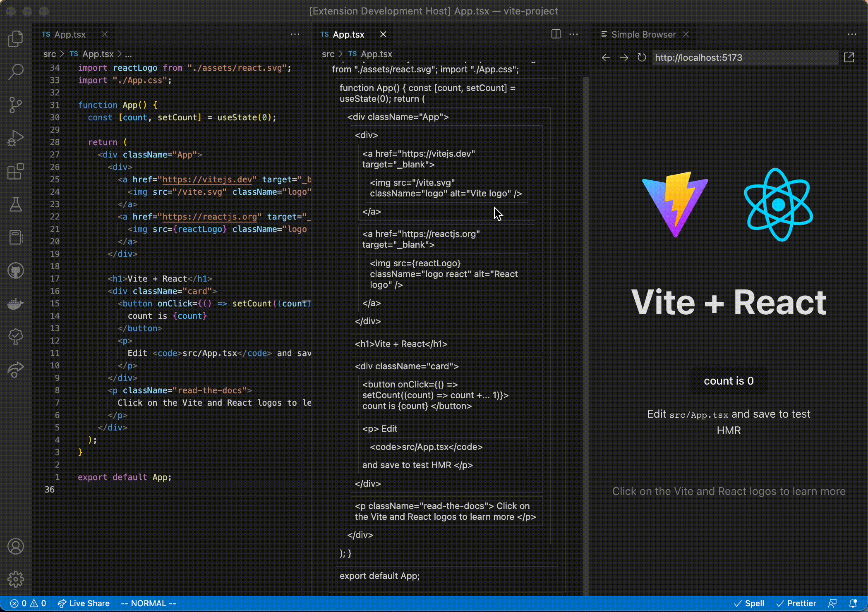
Task: Click the 'count is 0' button
Action: pyautogui.click(x=729, y=381)
